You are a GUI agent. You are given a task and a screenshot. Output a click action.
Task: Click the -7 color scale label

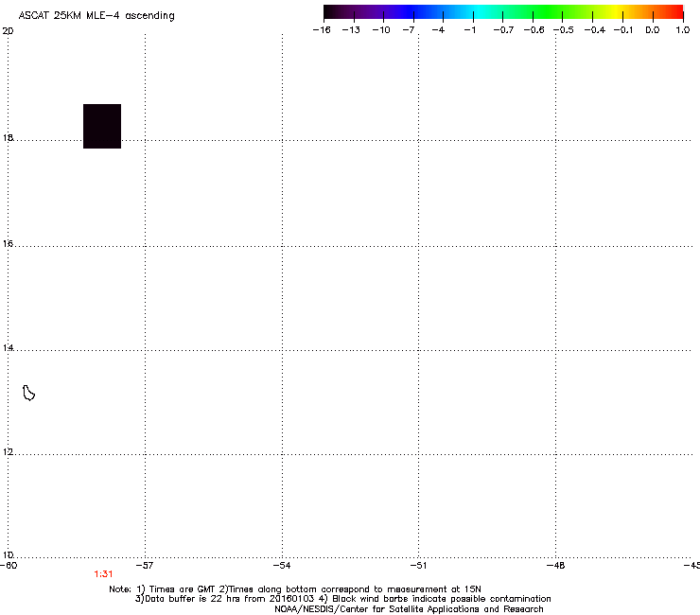(409, 30)
